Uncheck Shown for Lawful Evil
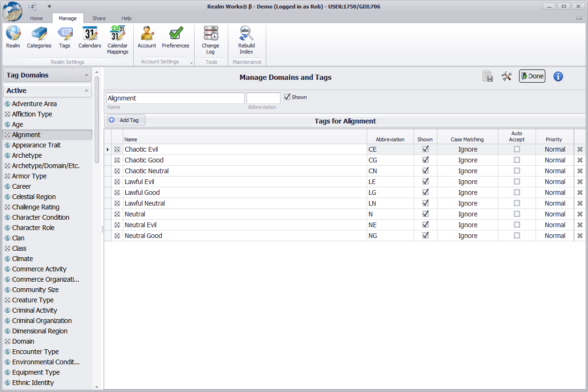 coord(425,182)
